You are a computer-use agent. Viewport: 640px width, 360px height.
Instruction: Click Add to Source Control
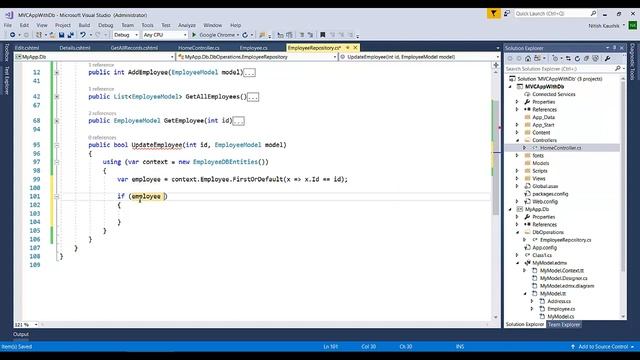603,347
